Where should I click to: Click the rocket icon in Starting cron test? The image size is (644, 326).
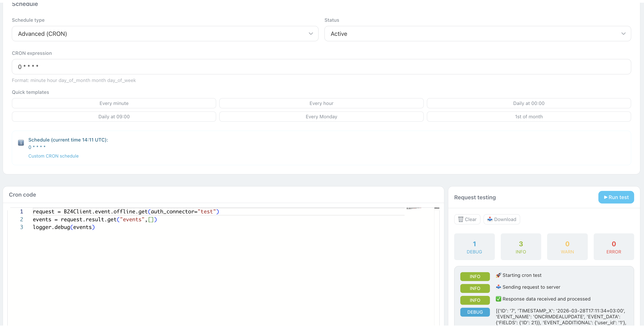pos(498,275)
